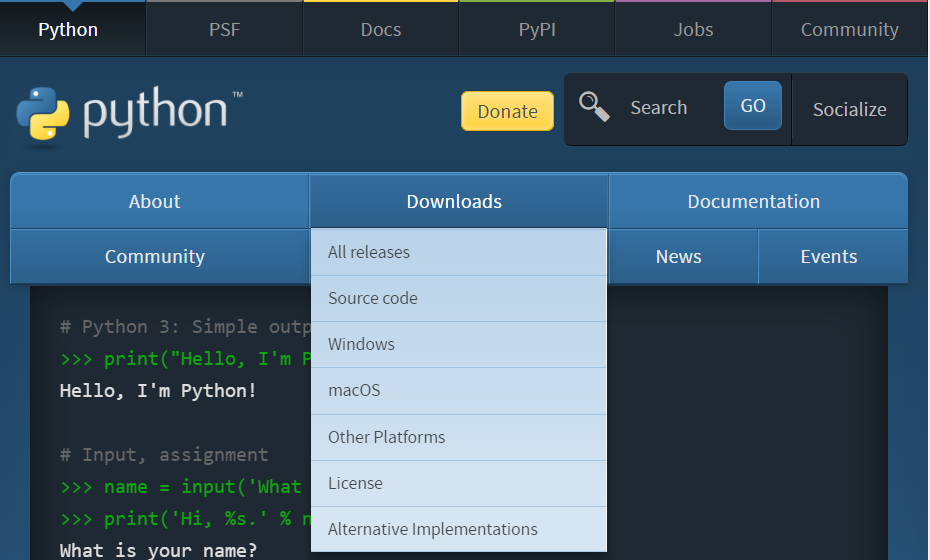930x560 pixels.
Task: Open the Socialize menu
Action: 849,109
